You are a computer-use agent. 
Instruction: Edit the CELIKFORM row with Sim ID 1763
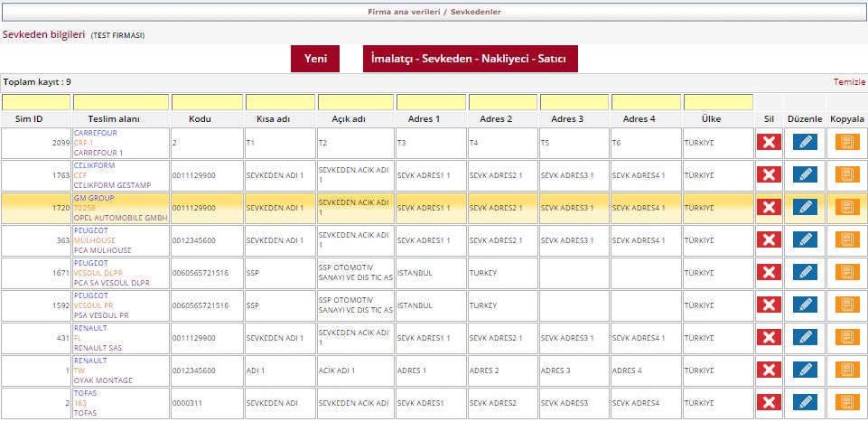(x=805, y=174)
